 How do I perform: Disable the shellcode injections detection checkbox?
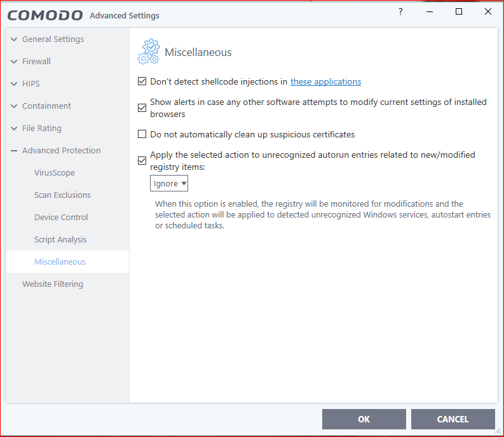tap(142, 82)
